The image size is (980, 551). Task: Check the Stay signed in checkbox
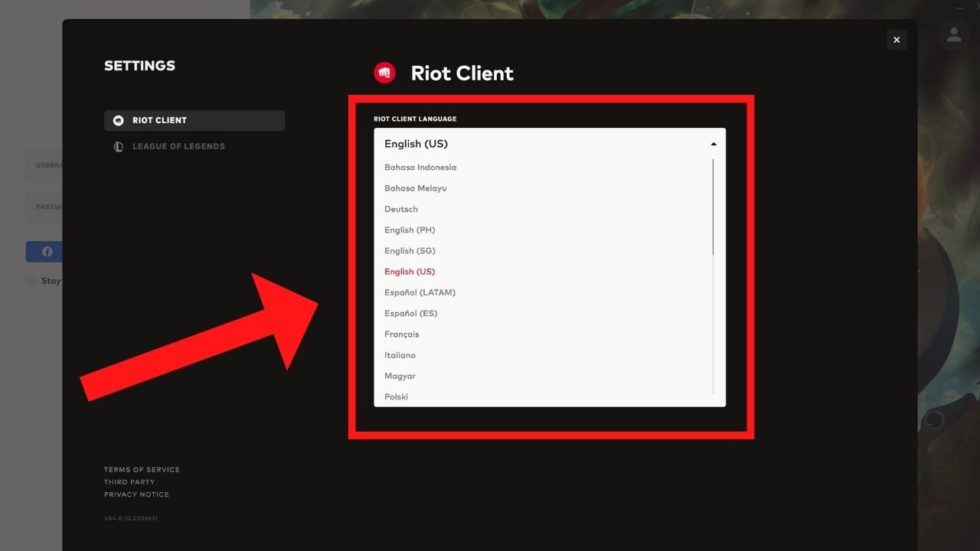point(30,280)
